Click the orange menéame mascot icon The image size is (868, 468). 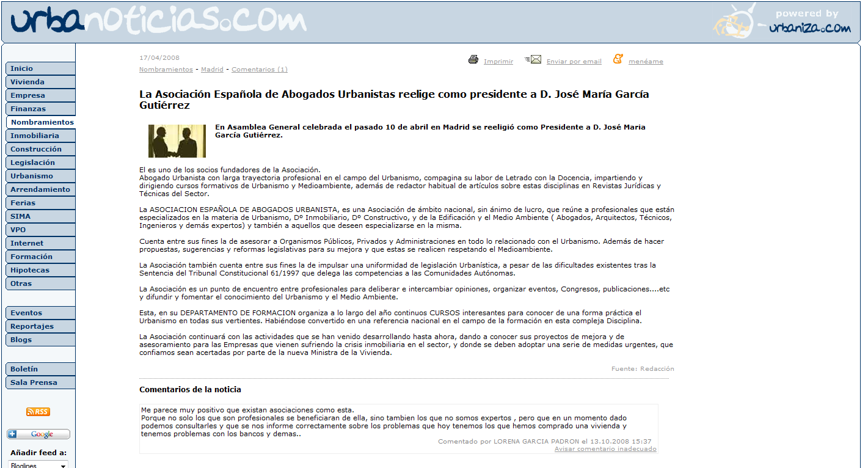point(618,59)
